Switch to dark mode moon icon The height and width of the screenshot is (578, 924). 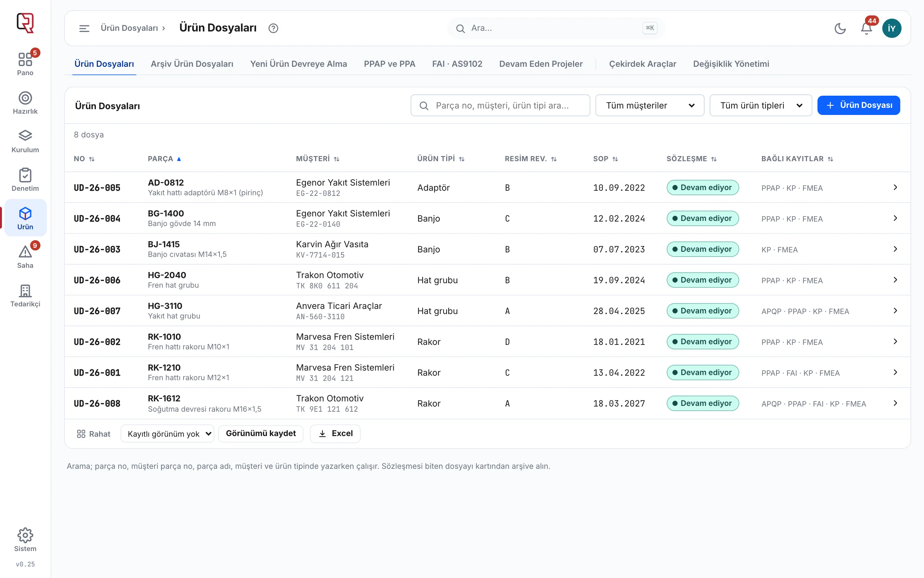[840, 28]
